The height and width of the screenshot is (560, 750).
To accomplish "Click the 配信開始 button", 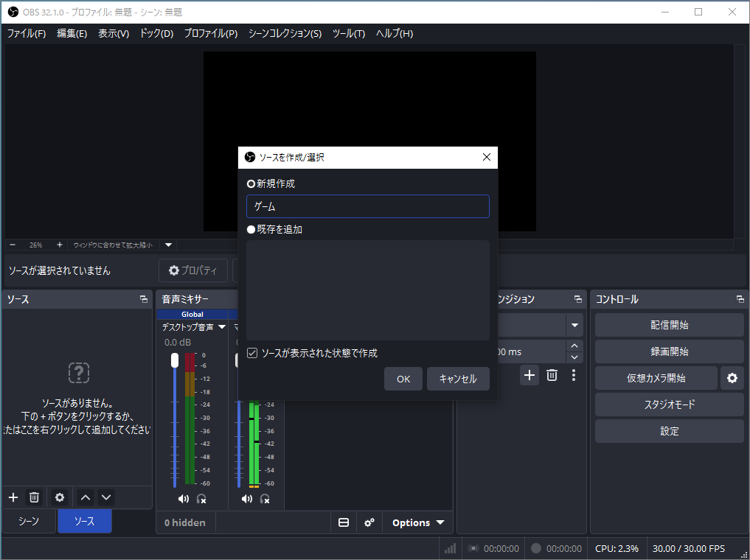I will coord(669,325).
